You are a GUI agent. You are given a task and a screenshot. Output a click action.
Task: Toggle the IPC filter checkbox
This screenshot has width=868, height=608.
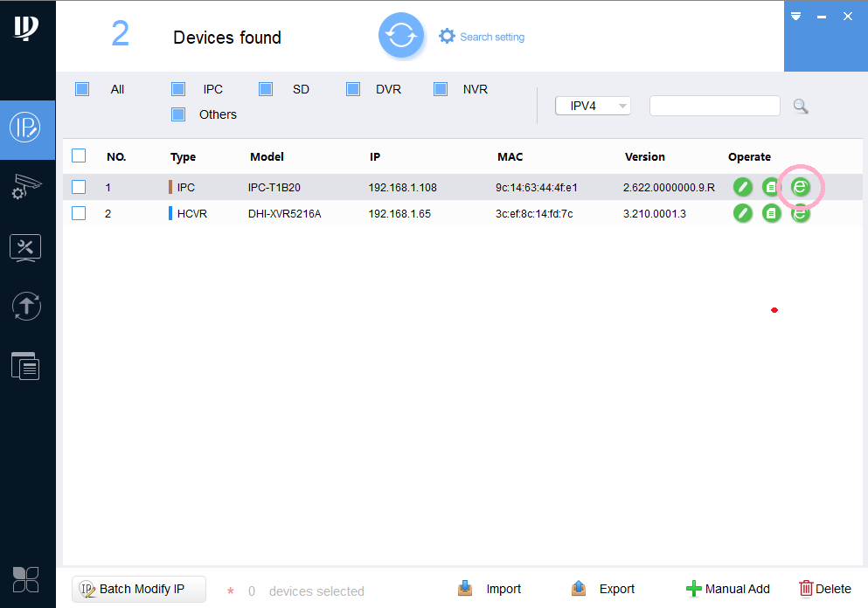[178, 89]
